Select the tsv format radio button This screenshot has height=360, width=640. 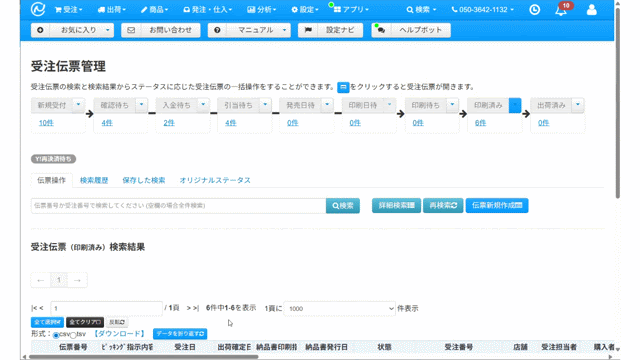[73, 335]
